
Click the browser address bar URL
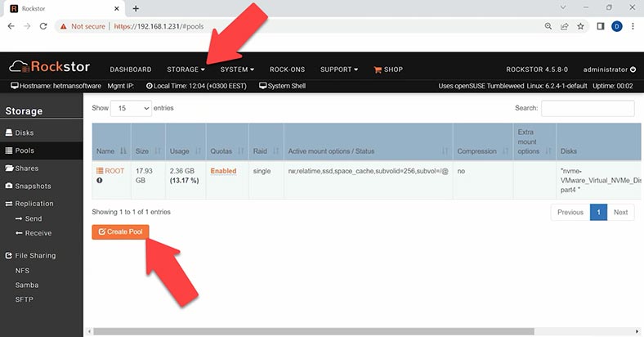pyautogui.click(x=159, y=26)
